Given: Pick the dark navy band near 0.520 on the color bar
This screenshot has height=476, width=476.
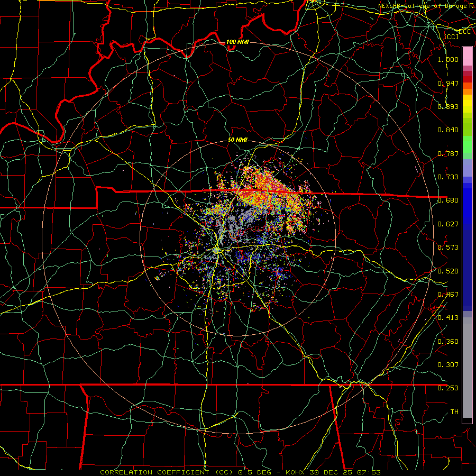Looking at the screenshot, I should point(467,270).
